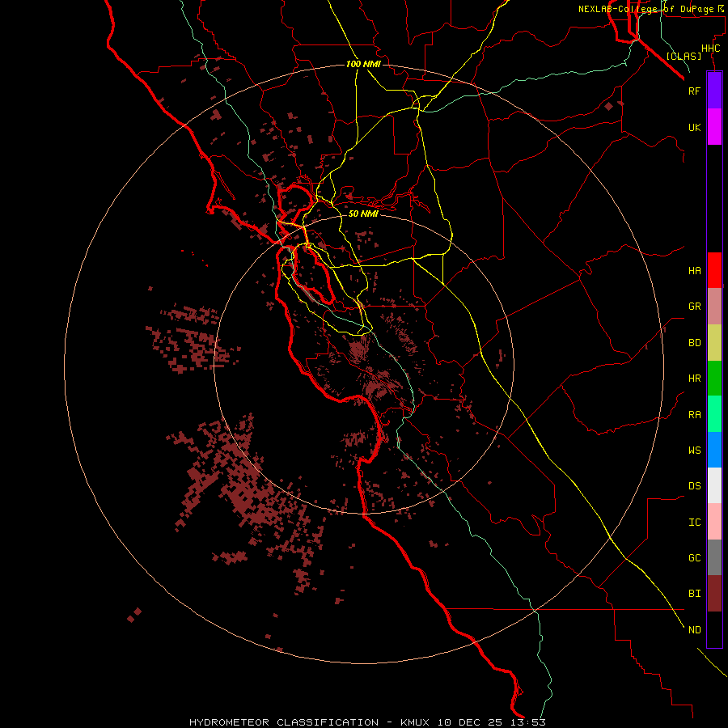Image resolution: width=728 pixels, height=728 pixels.
Task: Click the 50 NMI range ring label
Action: 363,214
